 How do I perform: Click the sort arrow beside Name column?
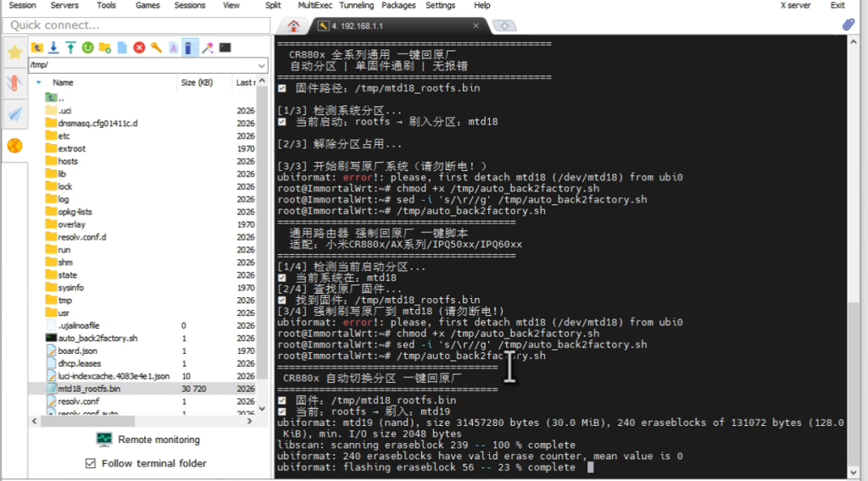click(39, 82)
